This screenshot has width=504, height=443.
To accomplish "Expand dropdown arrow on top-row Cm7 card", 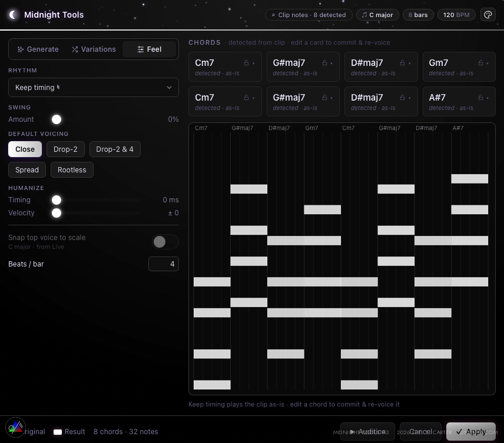I will [x=254, y=64].
